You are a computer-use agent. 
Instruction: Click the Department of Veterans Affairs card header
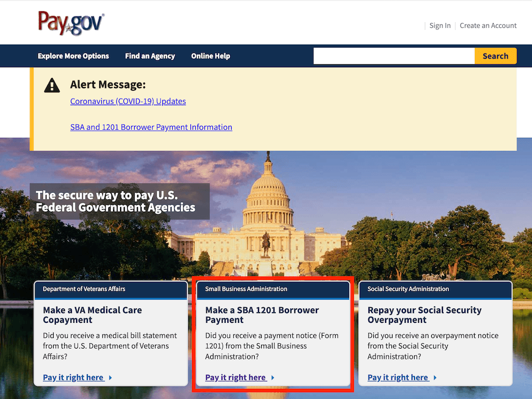click(x=110, y=290)
